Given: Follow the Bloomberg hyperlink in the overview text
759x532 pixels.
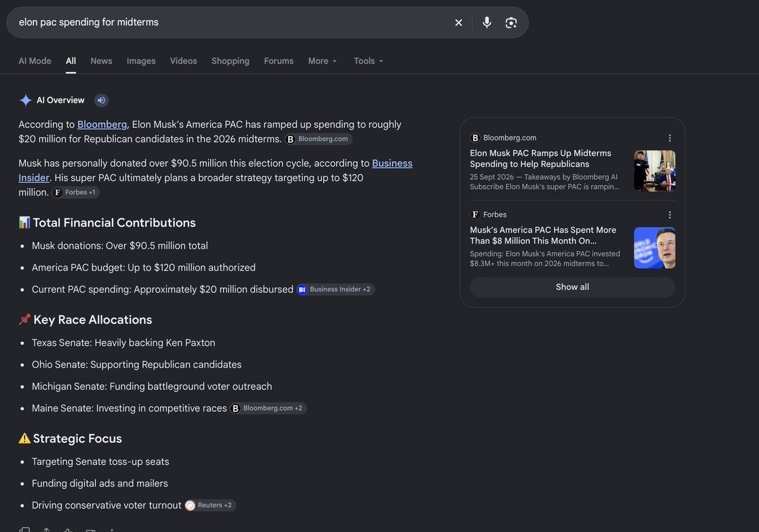Looking at the screenshot, I should 102,125.
